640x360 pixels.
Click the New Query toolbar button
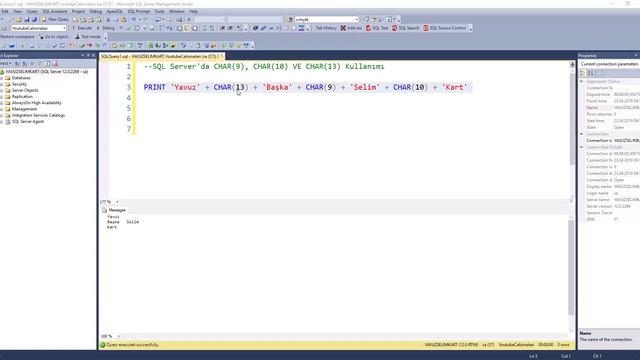point(55,19)
